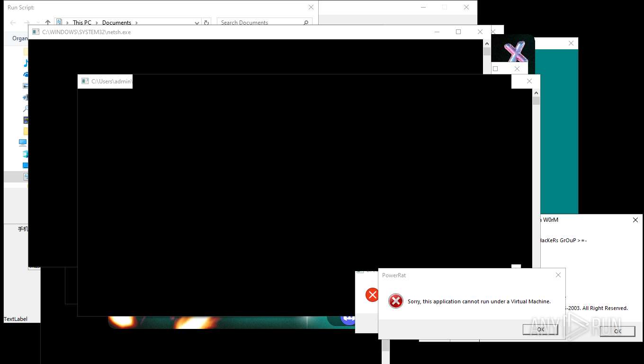Select the Pictures item in navigation pane

coord(26,86)
